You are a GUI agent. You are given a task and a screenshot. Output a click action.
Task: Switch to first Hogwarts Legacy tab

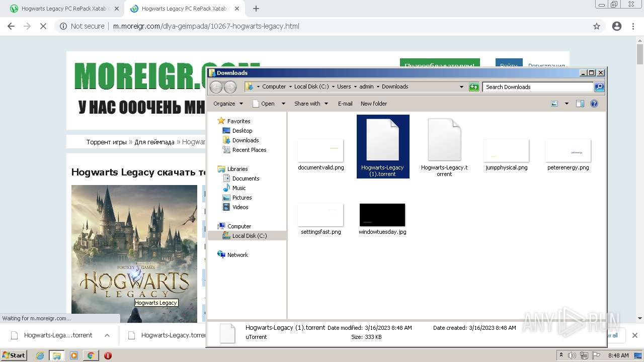pyautogui.click(x=63, y=9)
